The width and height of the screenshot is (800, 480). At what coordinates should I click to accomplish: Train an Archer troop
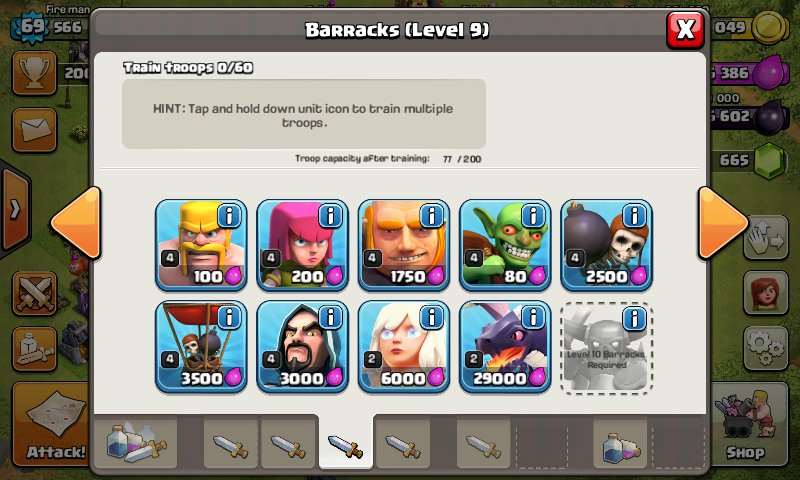click(303, 245)
